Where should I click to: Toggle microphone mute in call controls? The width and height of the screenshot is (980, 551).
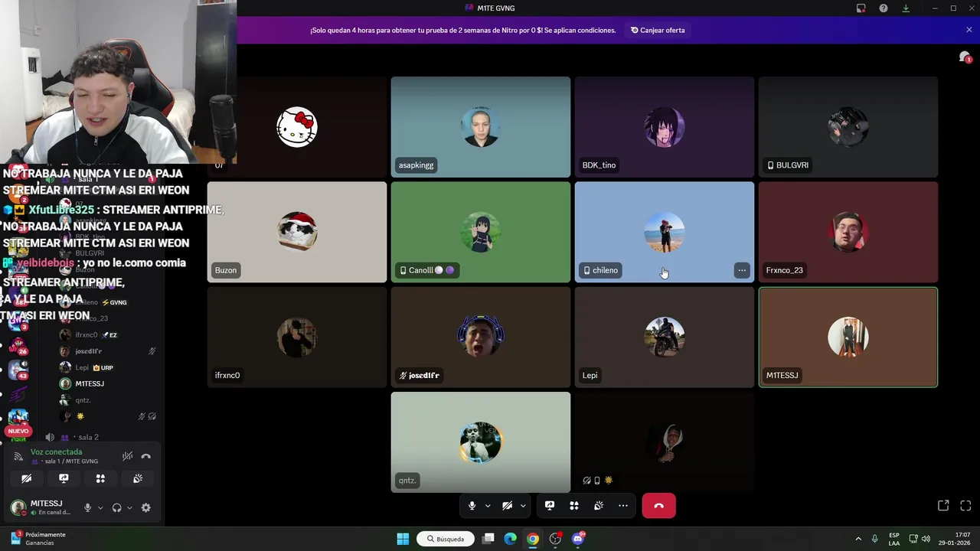click(x=472, y=506)
